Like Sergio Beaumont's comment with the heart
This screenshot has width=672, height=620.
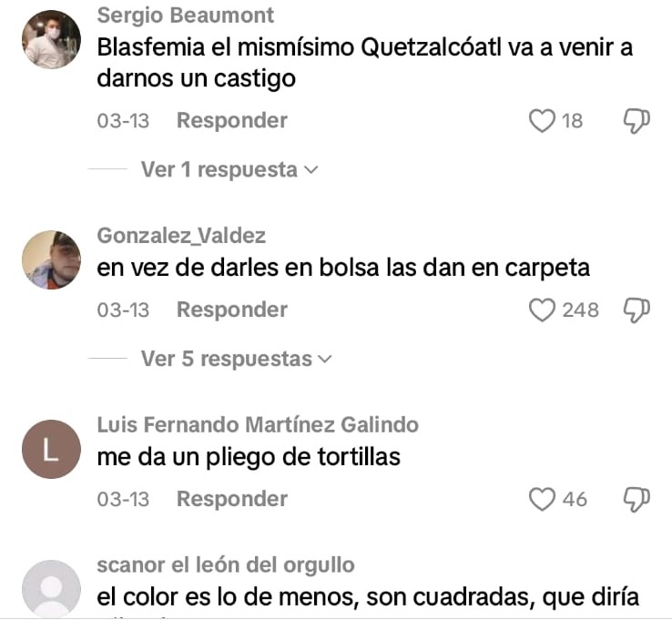pyautogui.click(x=542, y=121)
